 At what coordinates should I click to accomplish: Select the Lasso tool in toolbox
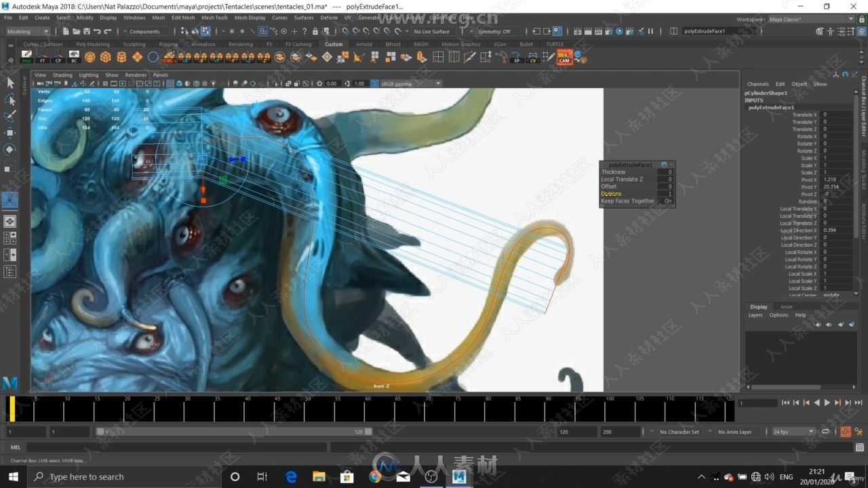[10, 100]
